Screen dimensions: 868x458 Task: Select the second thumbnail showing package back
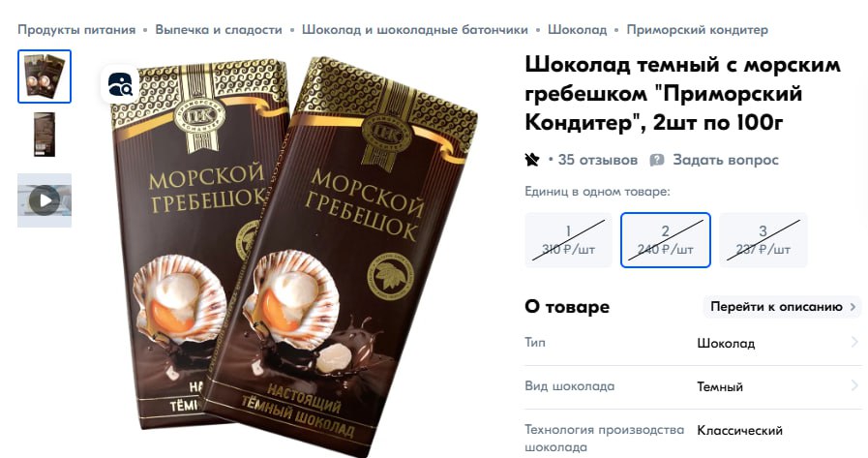click(45, 135)
